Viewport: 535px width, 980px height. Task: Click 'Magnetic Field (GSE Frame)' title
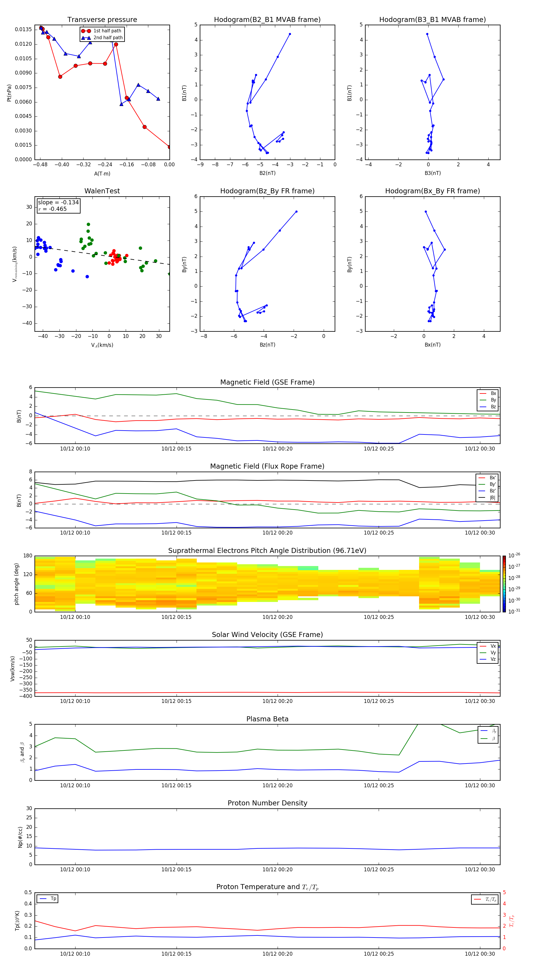267,382
